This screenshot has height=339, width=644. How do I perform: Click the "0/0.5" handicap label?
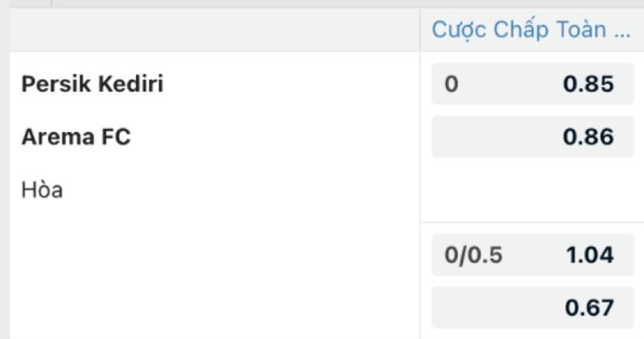click(x=473, y=255)
